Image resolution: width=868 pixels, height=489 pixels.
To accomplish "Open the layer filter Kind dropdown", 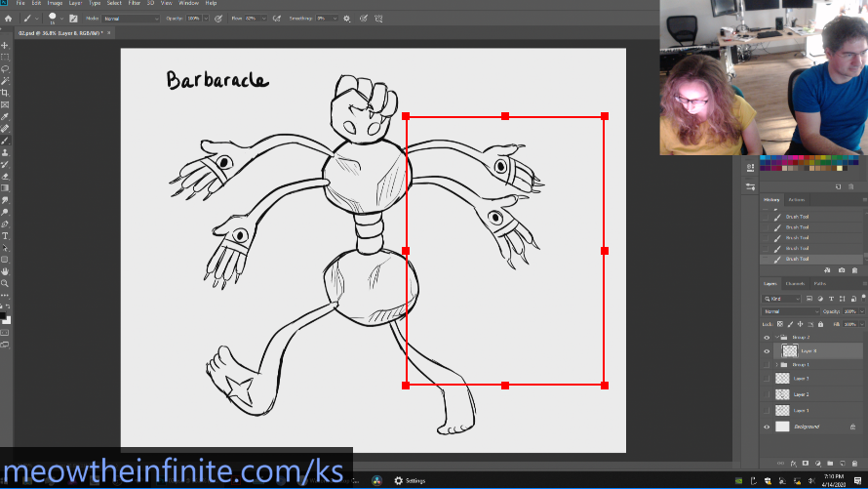I will (x=781, y=299).
